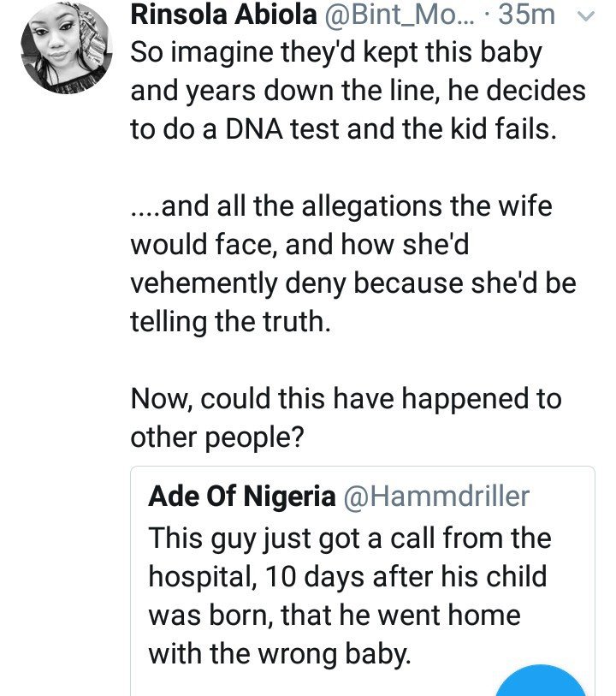Image resolution: width=616 pixels, height=696 pixels.
Task: Click the "other people?" line
Action: (x=216, y=437)
